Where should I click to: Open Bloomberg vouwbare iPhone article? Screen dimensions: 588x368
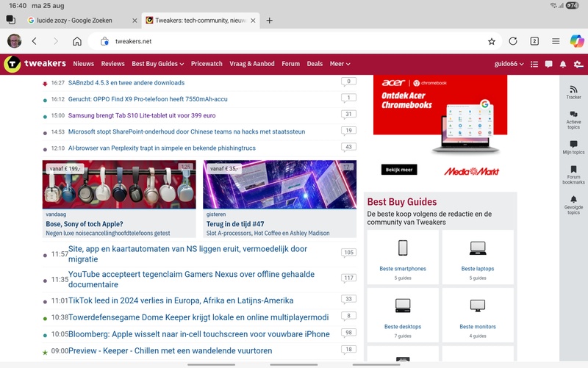pyautogui.click(x=198, y=334)
